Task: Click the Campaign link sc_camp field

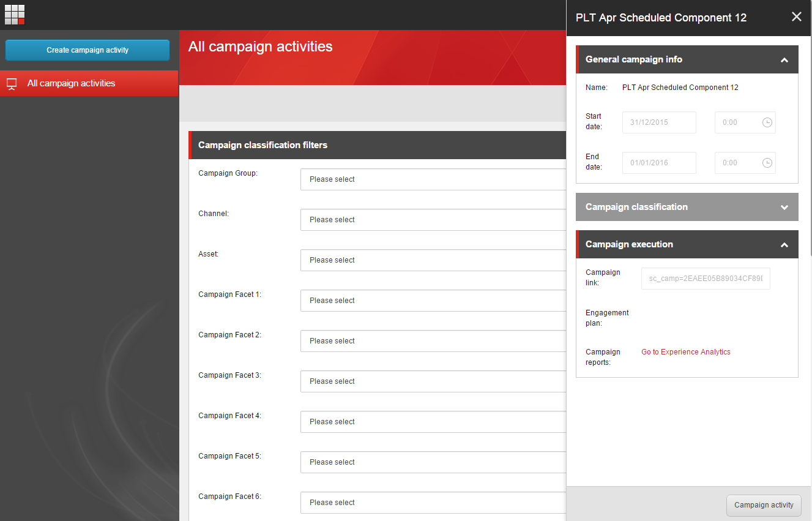Action: (x=706, y=279)
